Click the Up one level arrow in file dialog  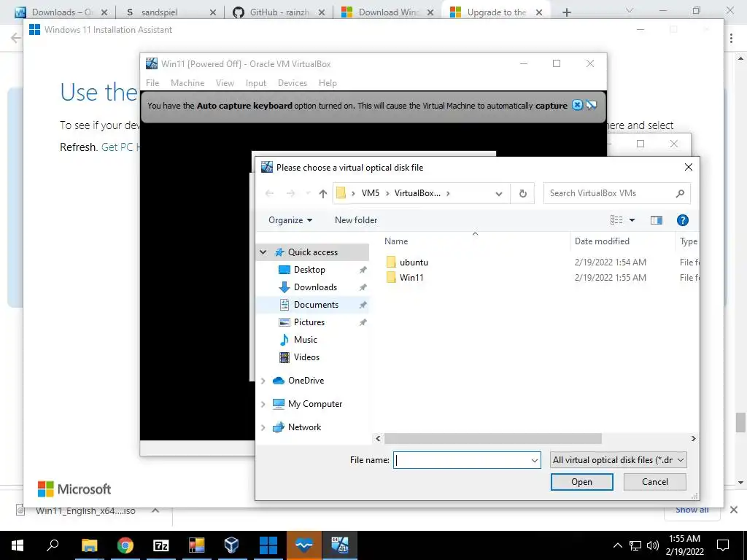click(323, 193)
